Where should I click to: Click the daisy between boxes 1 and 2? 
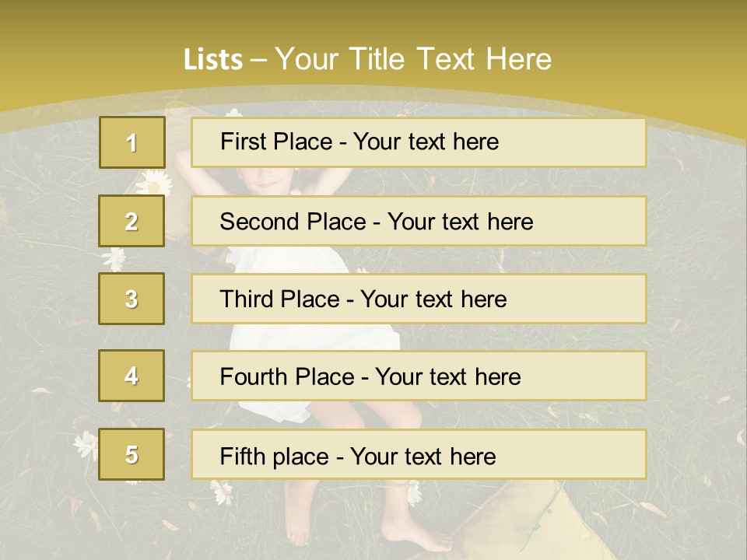pos(155,182)
